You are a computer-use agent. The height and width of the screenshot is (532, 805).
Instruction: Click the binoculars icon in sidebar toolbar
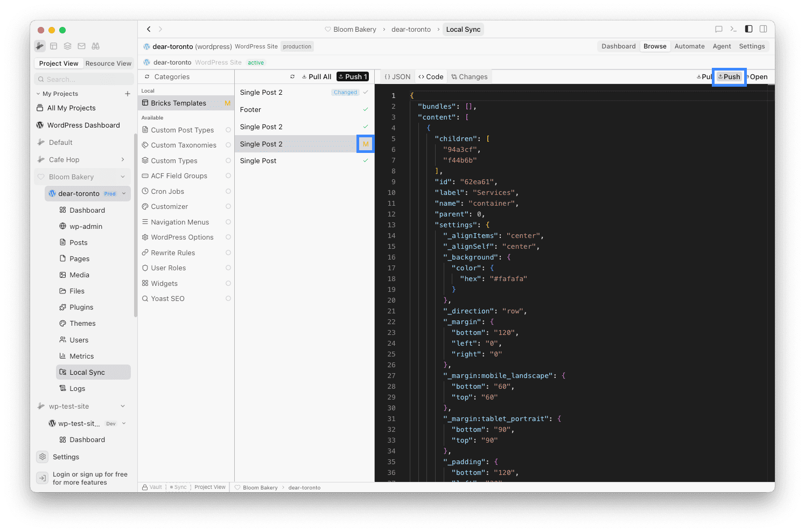96,46
